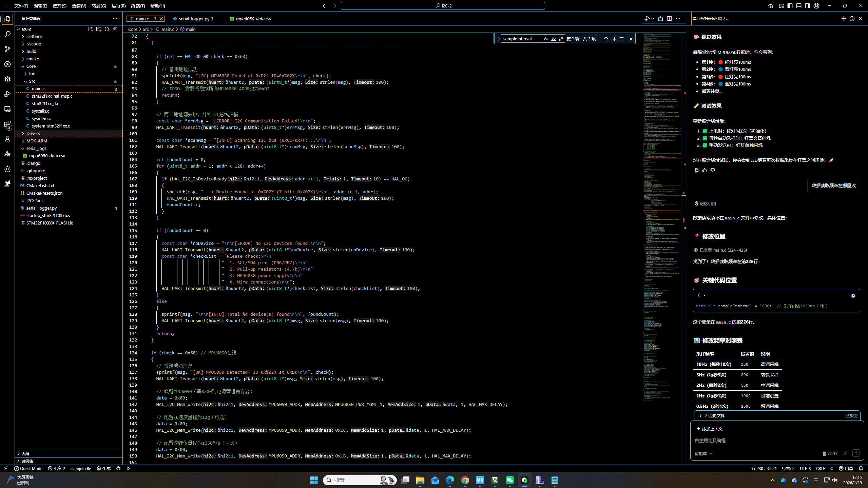Viewport: 868px width, 488px height.
Task: Enable regular expression search option
Action: (561, 39)
